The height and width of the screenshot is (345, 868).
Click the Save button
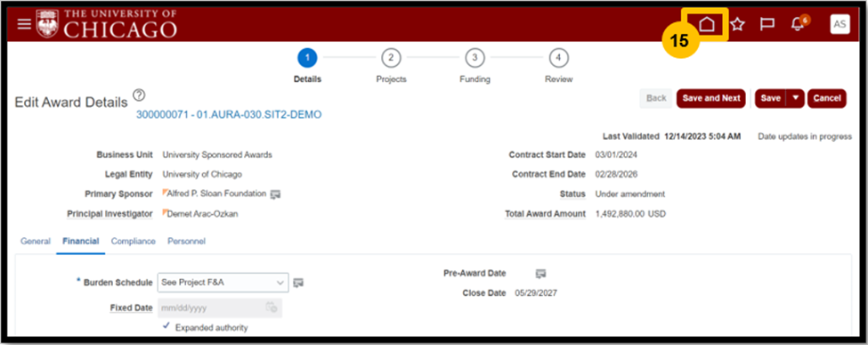[x=770, y=98]
